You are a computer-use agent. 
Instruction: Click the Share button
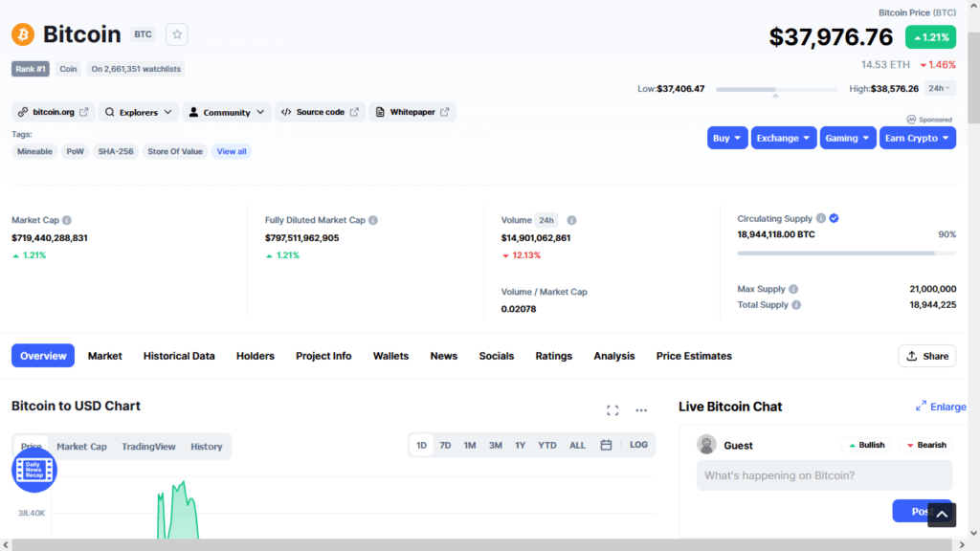pyautogui.click(x=926, y=356)
